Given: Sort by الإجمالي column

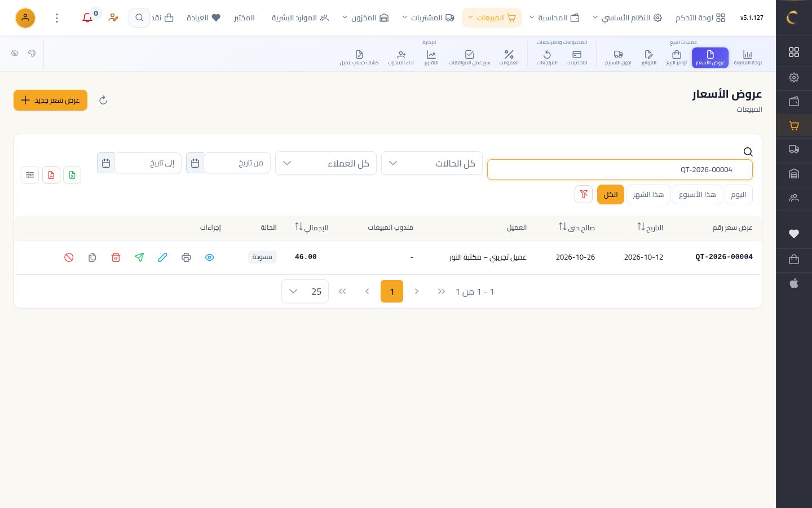Looking at the screenshot, I should pyautogui.click(x=311, y=227).
